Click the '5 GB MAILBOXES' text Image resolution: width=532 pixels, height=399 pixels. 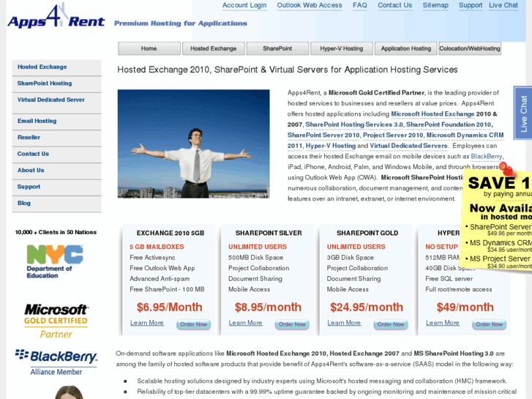coord(157,247)
